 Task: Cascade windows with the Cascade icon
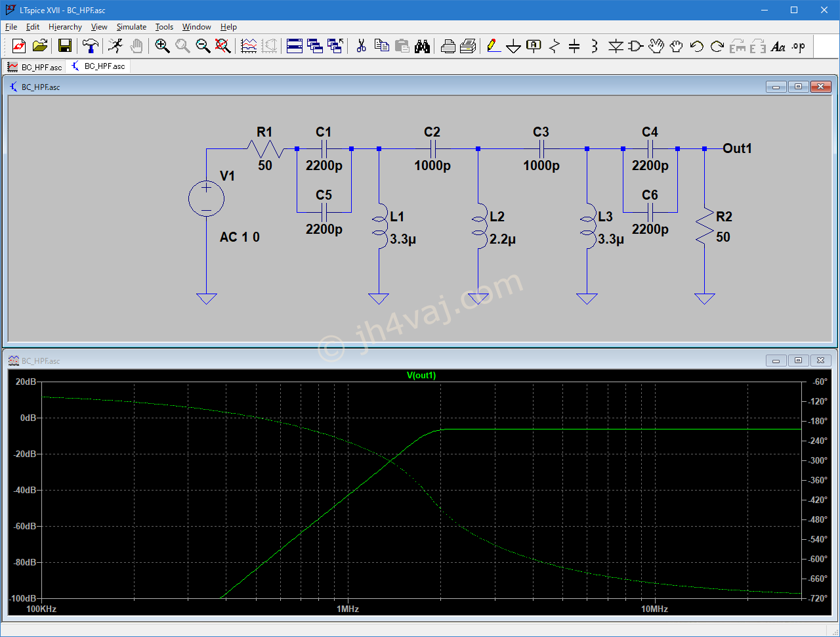coord(315,46)
